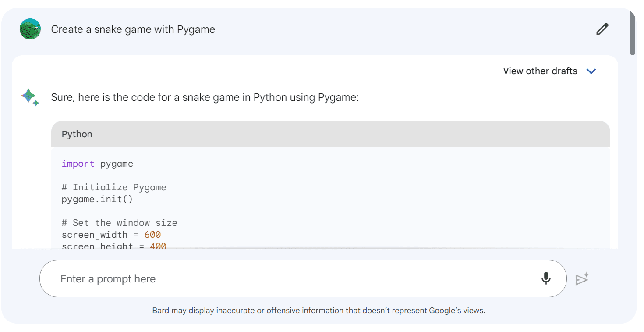Click the send prompt arrow icon
This screenshot has width=644, height=332.
[582, 279]
